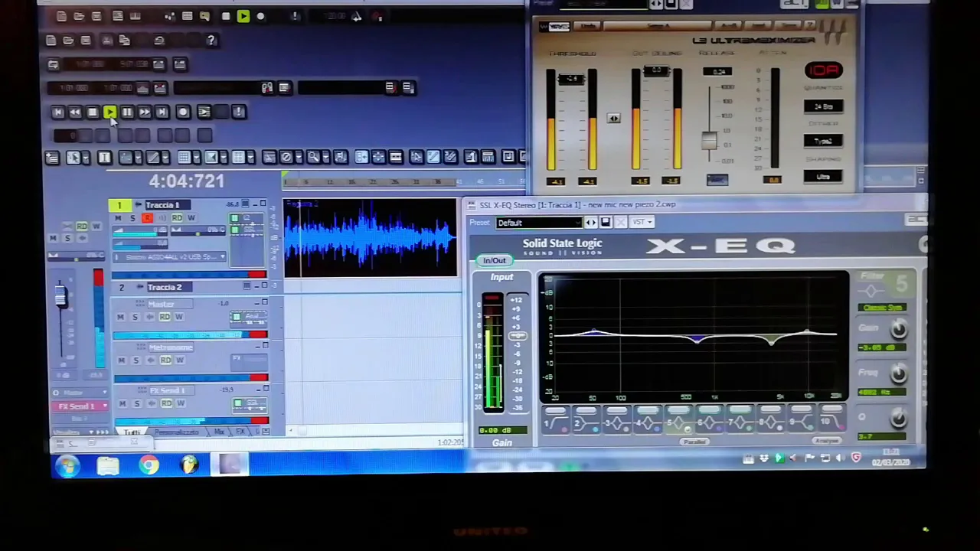Image resolution: width=980 pixels, height=551 pixels.
Task: Solo Traccia 1 with its S button
Action: click(x=132, y=218)
